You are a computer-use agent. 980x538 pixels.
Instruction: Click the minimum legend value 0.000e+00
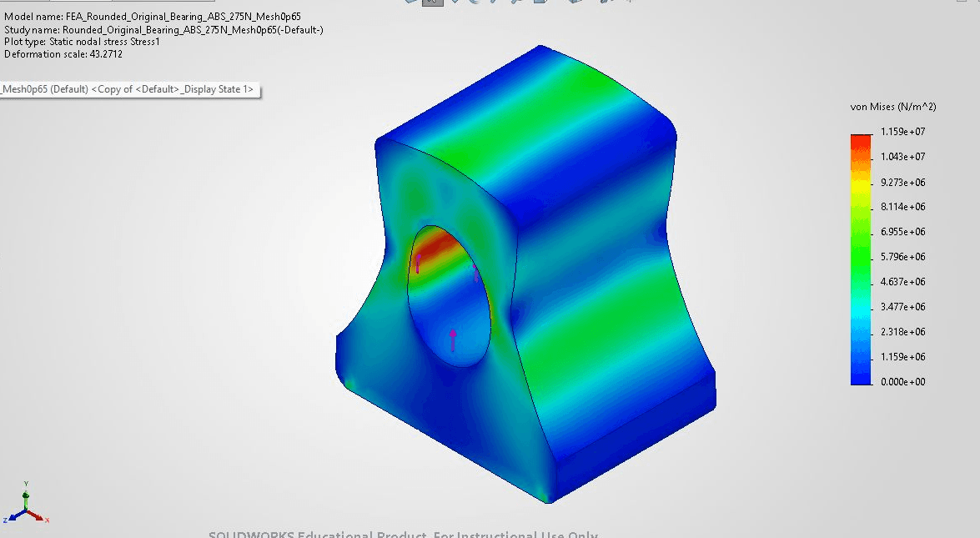902,382
